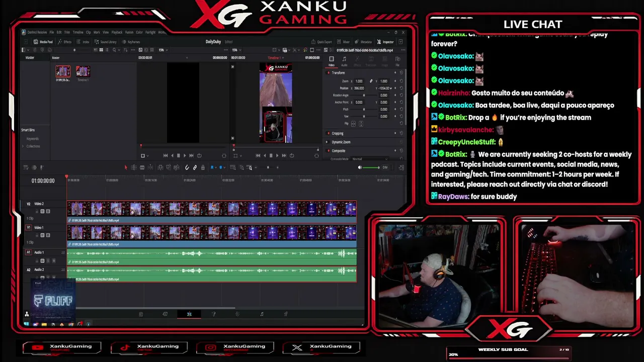Select the Timeline 1 thumbnail in media pool
The image size is (644, 362).
pos(83,71)
